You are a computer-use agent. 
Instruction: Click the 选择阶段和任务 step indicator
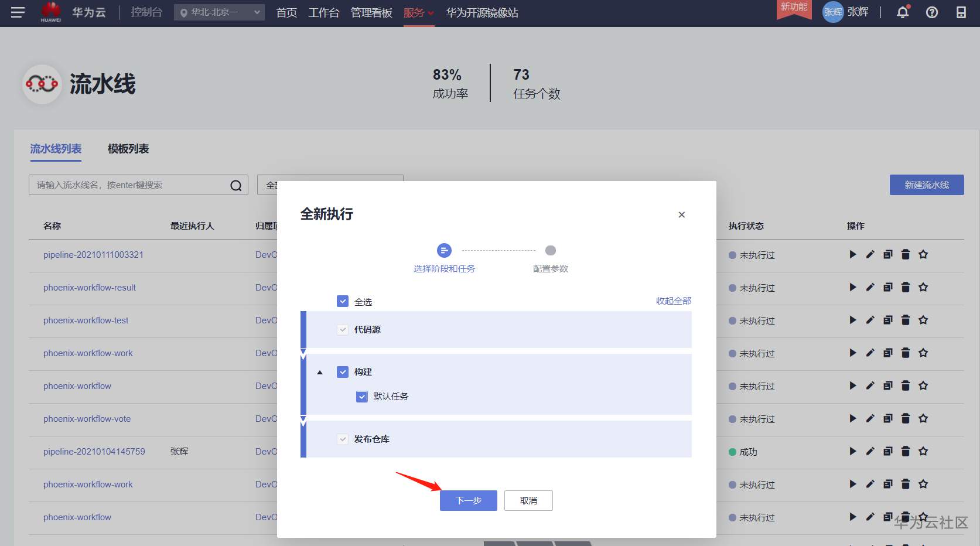(x=444, y=258)
